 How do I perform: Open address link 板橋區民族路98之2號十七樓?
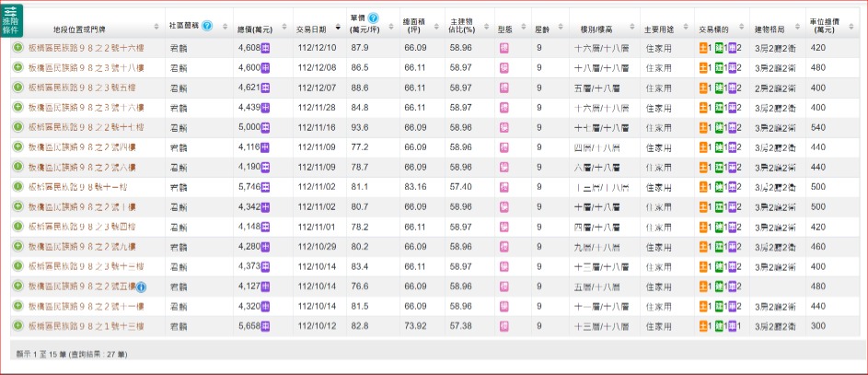point(86,127)
